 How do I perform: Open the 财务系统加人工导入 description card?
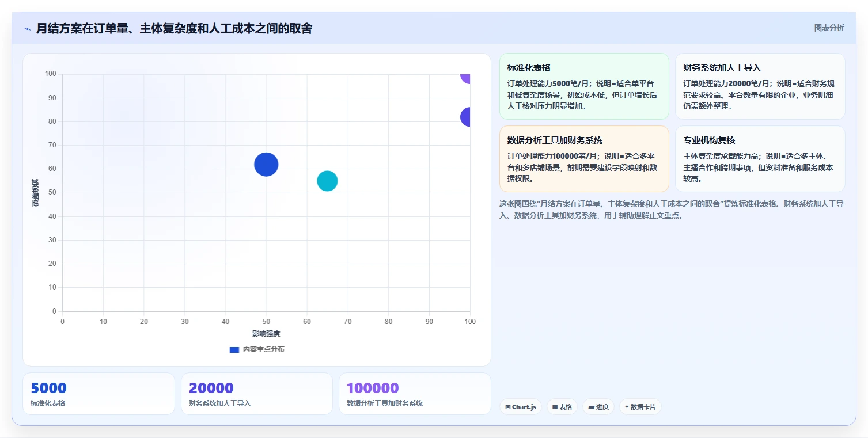pyautogui.click(x=760, y=86)
